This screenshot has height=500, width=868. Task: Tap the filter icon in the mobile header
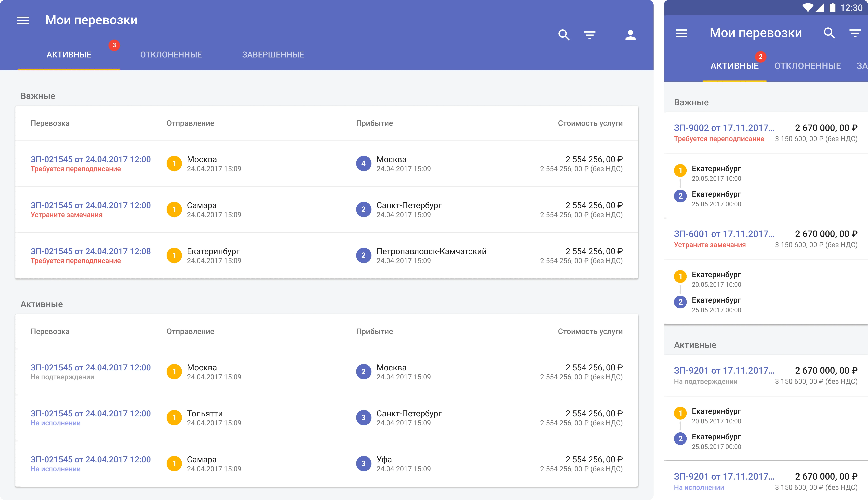(855, 33)
